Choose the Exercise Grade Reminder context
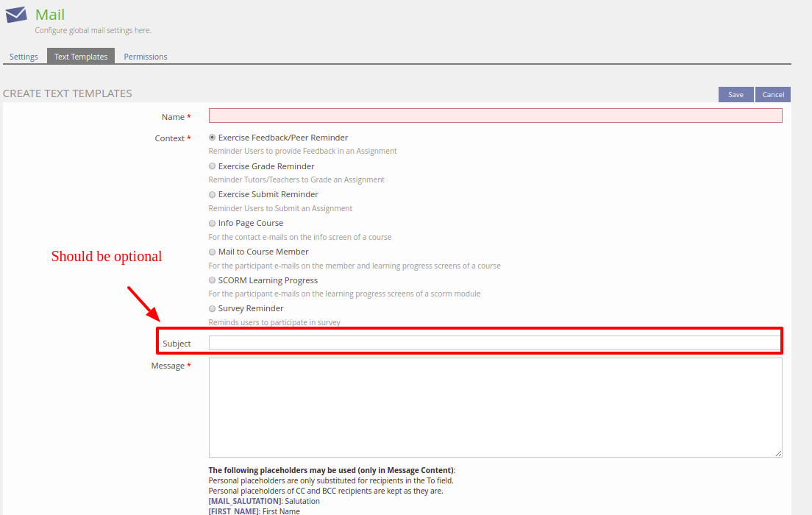 213,166
